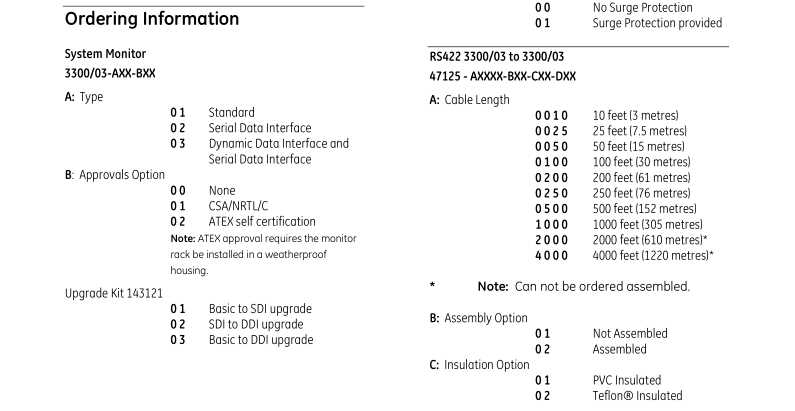The image size is (795, 411).
Task: Click the Ordering Information heading
Action: point(152,19)
